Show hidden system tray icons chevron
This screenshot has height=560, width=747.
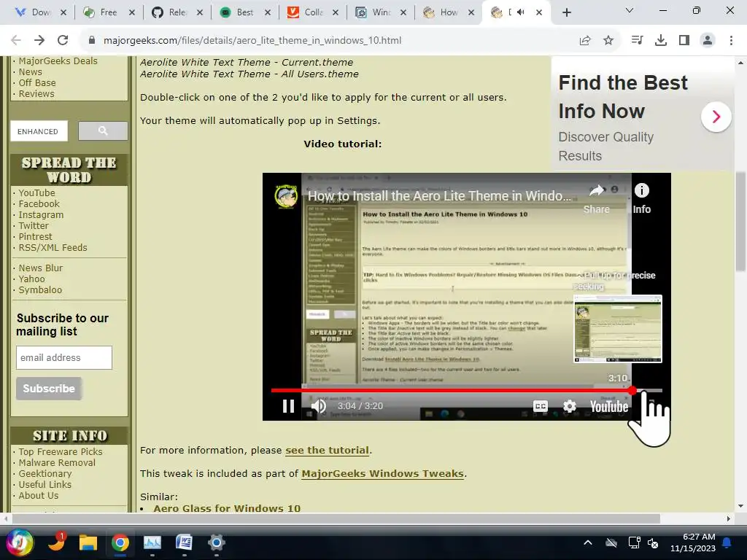click(x=588, y=542)
